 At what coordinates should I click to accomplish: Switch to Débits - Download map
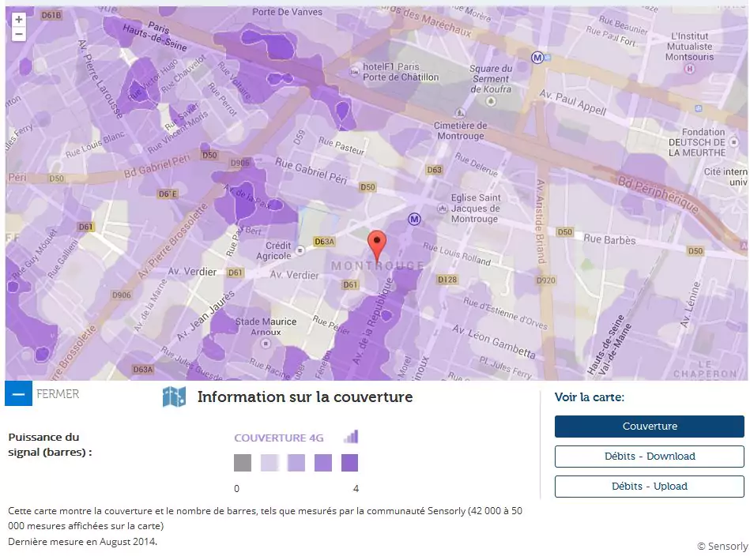tap(649, 457)
